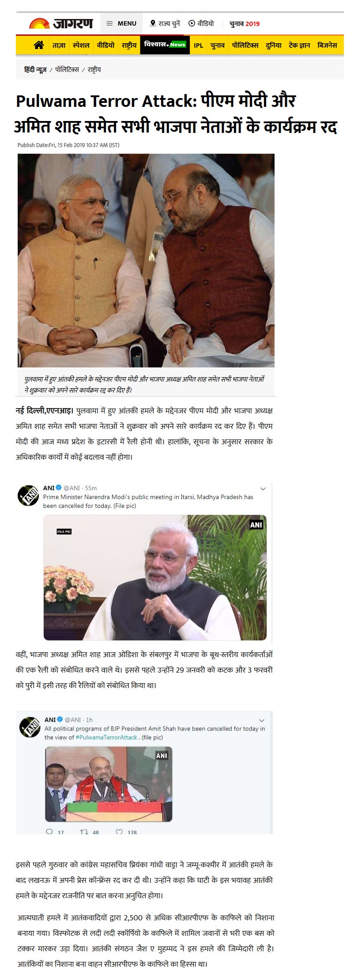Click the Jagran logo

pos(61,23)
